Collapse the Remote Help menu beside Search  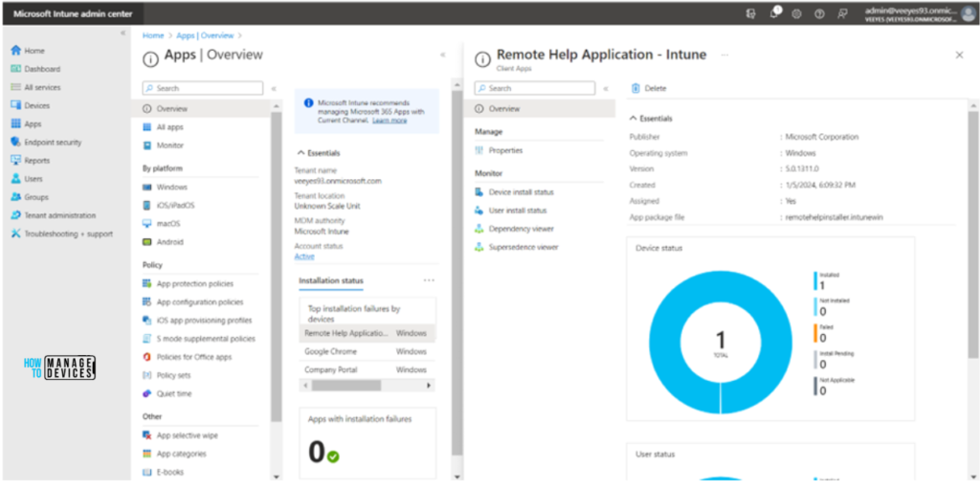point(605,89)
